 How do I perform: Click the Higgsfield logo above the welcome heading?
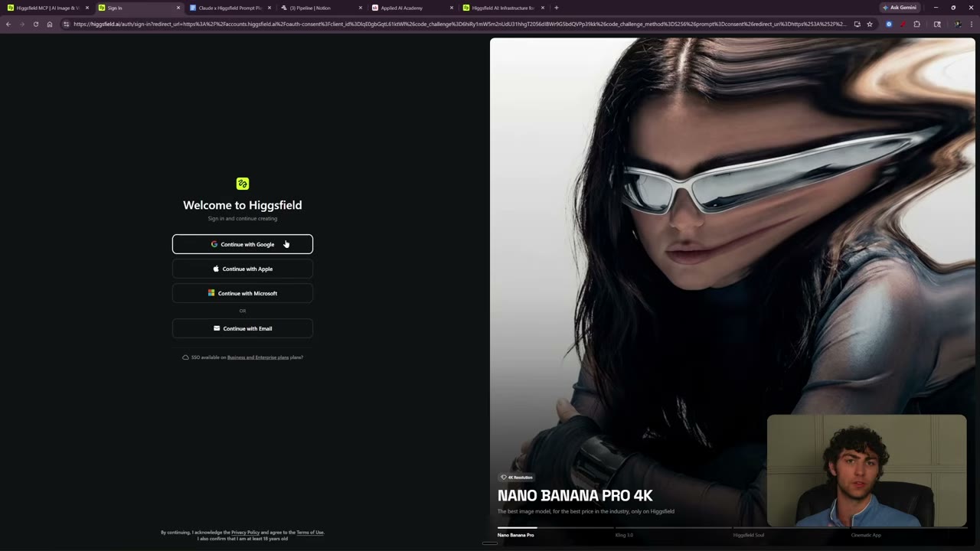pyautogui.click(x=243, y=184)
